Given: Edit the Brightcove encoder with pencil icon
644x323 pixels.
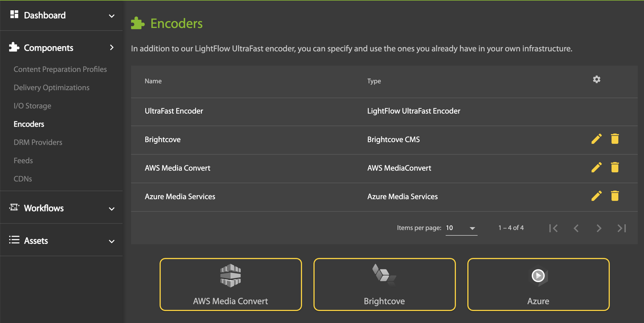Looking at the screenshot, I should tap(596, 139).
